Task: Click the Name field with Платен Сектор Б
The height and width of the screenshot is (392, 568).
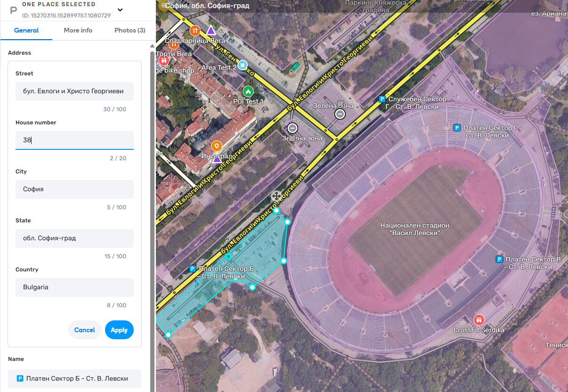Action: tap(74, 378)
